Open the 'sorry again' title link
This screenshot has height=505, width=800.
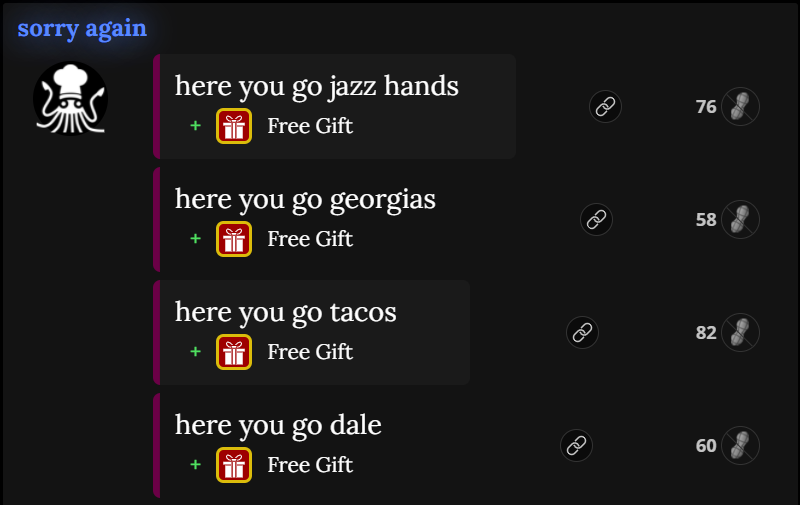[82, 28]
